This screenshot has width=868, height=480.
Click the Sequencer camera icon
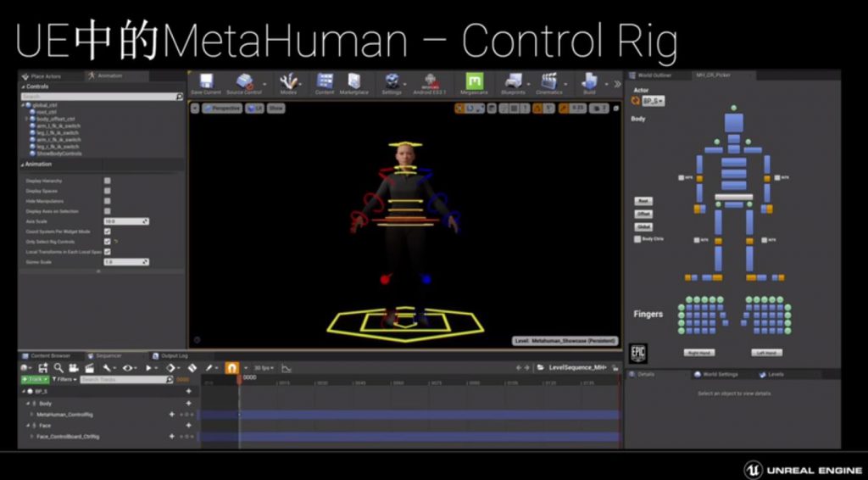tap(74, 367)
